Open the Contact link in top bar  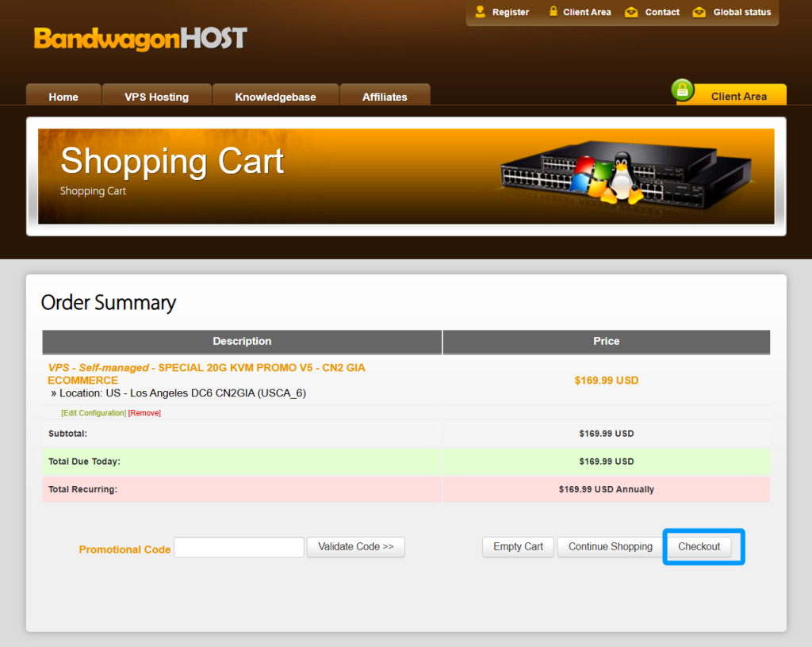[662, 12]
